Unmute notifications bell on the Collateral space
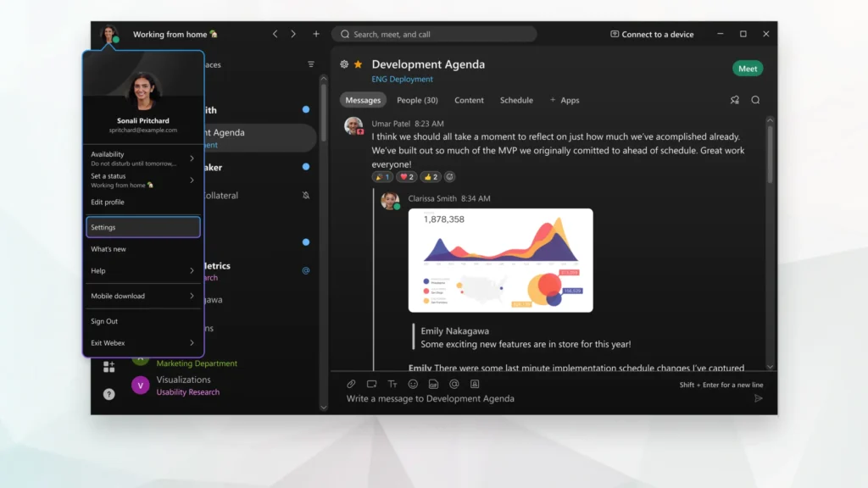The height and width of the screenshot is (488, 868). (306, 196)
